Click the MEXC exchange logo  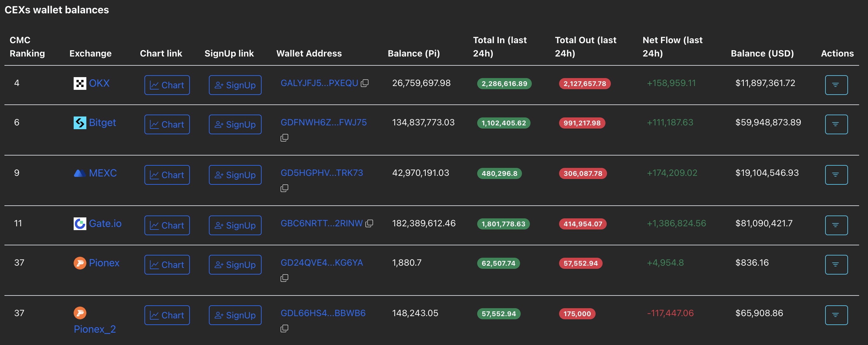(x=80, y=173)
